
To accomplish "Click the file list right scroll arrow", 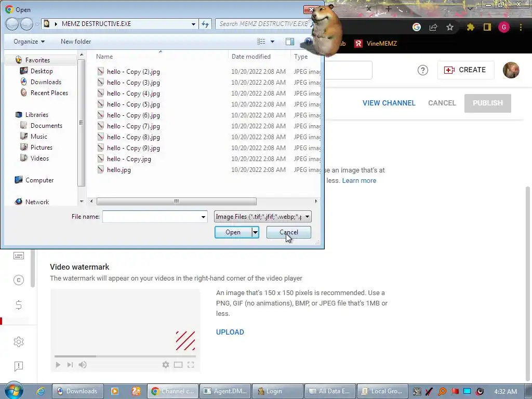I will point(316,201).
